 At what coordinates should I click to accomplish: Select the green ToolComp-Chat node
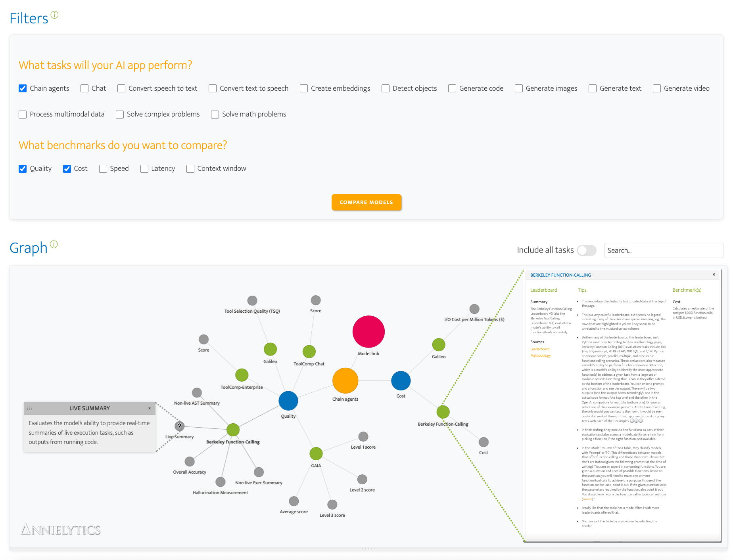pos(309,352)
